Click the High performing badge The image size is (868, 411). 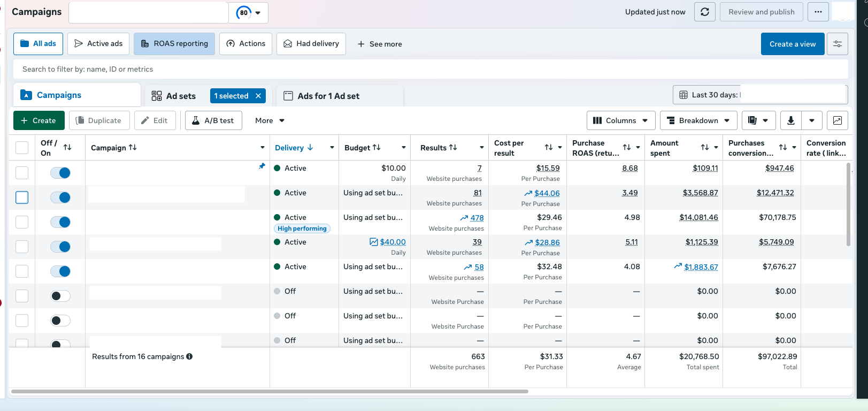pos(302,229)
